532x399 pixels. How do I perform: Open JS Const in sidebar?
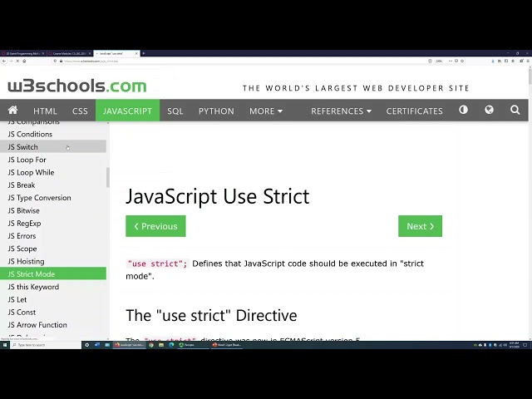pyautogui.click(x=53, y=313)
